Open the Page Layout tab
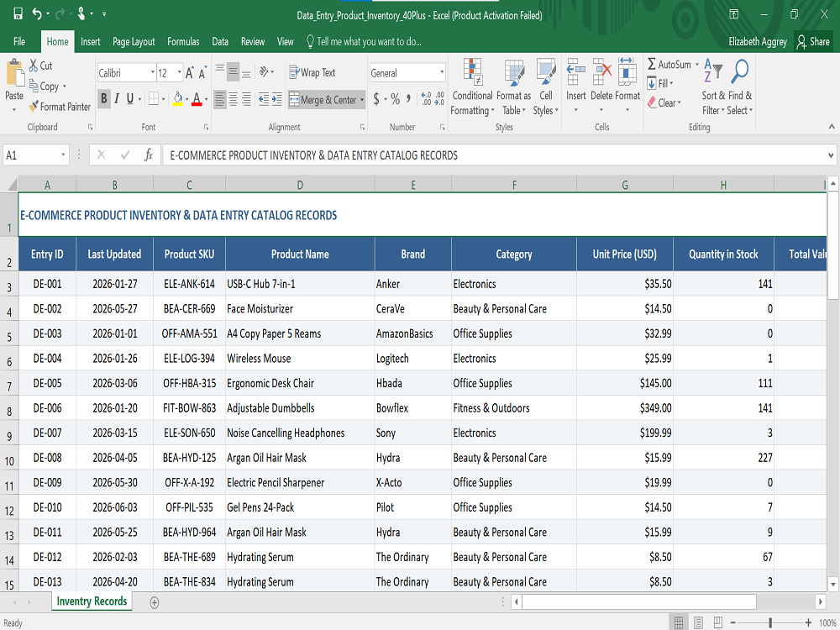The width and height of the screenshot is (840, 630). [x=134, y=41]
